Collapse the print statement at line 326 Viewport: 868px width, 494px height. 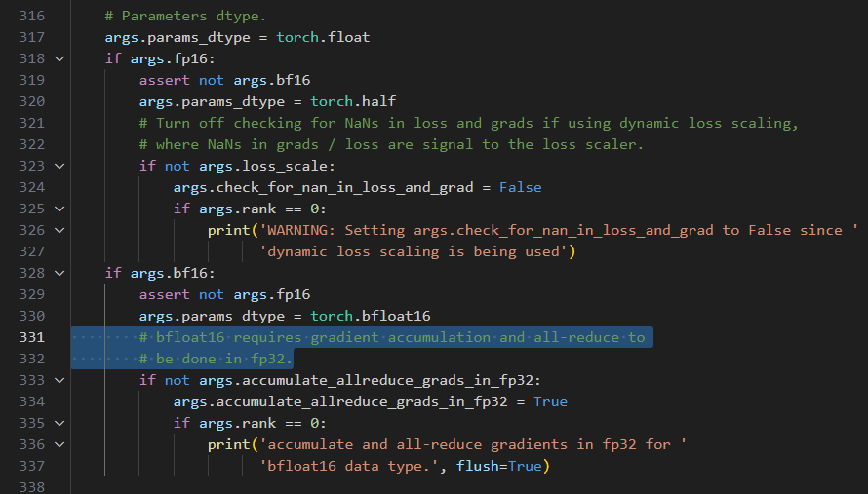point(60,230)
